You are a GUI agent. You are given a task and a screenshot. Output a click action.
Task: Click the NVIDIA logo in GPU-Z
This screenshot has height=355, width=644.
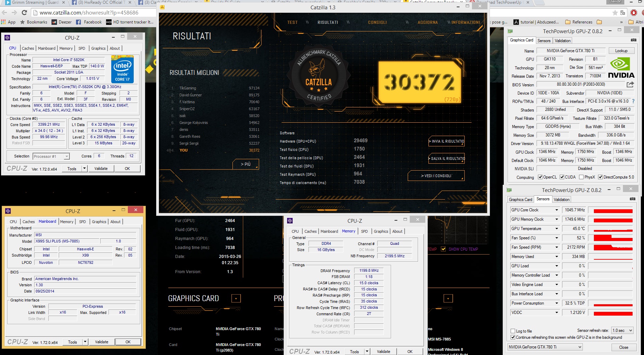[621, 68]
